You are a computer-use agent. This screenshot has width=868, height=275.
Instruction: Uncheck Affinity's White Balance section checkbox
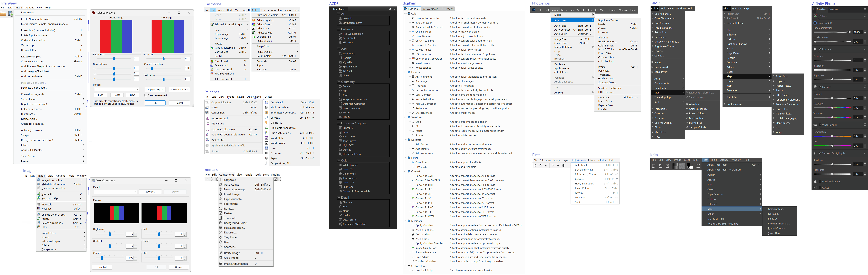tap(820, 125)
